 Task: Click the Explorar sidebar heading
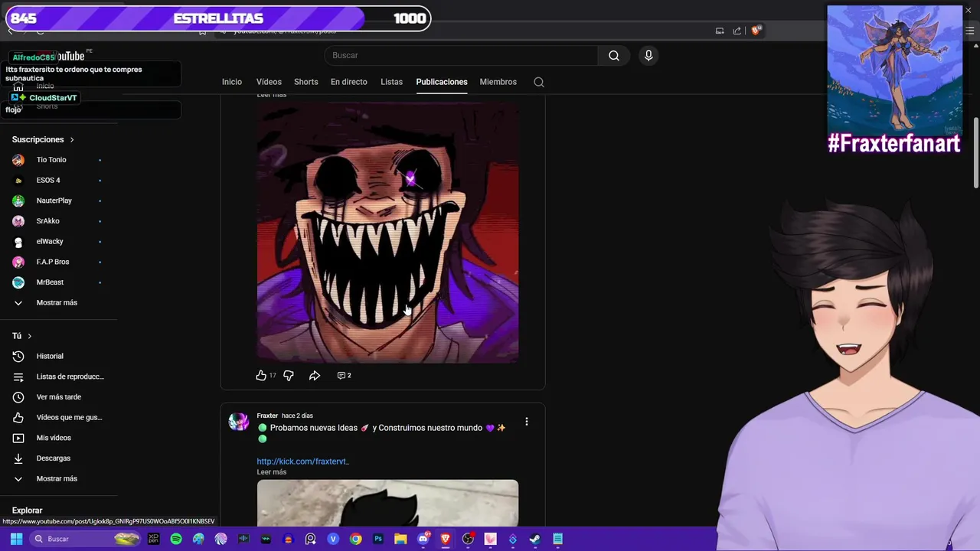[28, 510]
